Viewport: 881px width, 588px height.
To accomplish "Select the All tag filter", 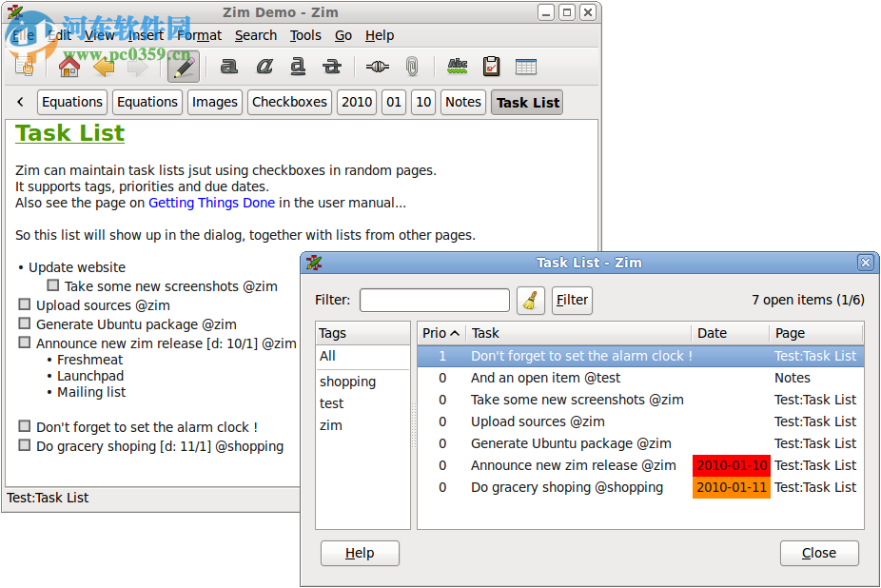I will (362, 357).
